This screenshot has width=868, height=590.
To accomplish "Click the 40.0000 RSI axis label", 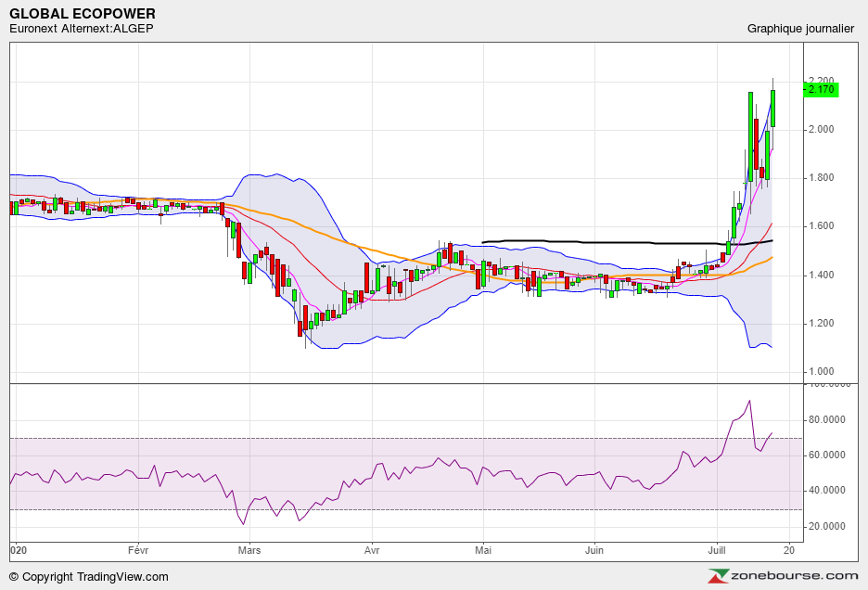I will [827, 491].
